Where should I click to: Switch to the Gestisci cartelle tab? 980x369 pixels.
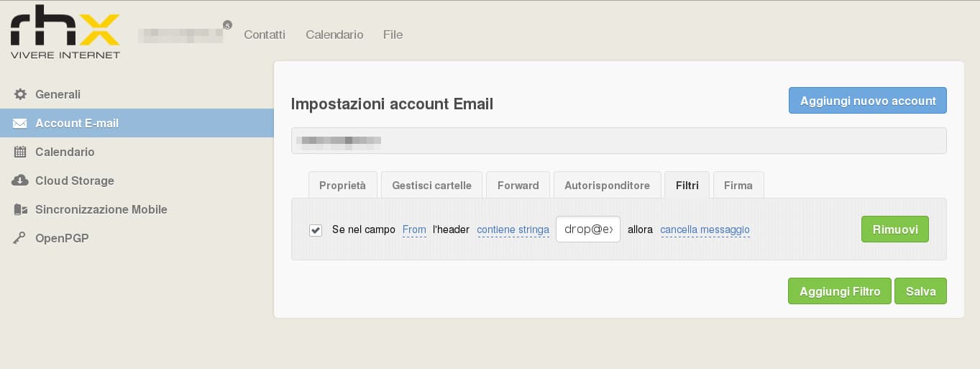(x=431, y=185)
